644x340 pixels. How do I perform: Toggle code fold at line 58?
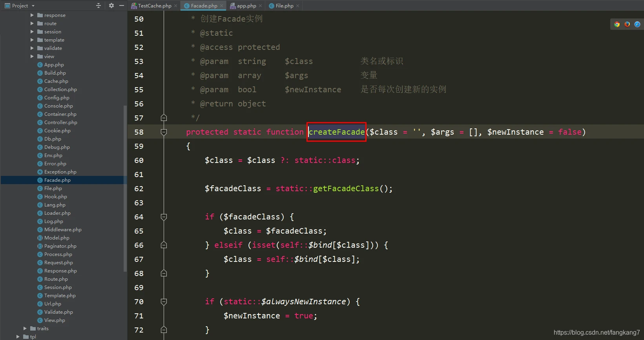(x=164, y=132)
